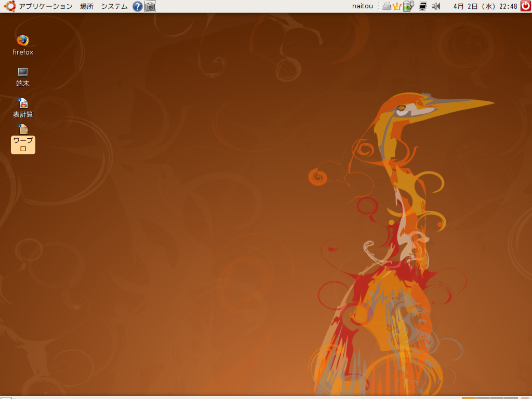532x399 pixels.
Task: Click the camera screenshot launcher in the top panel
Action: (x=150, y=6)
